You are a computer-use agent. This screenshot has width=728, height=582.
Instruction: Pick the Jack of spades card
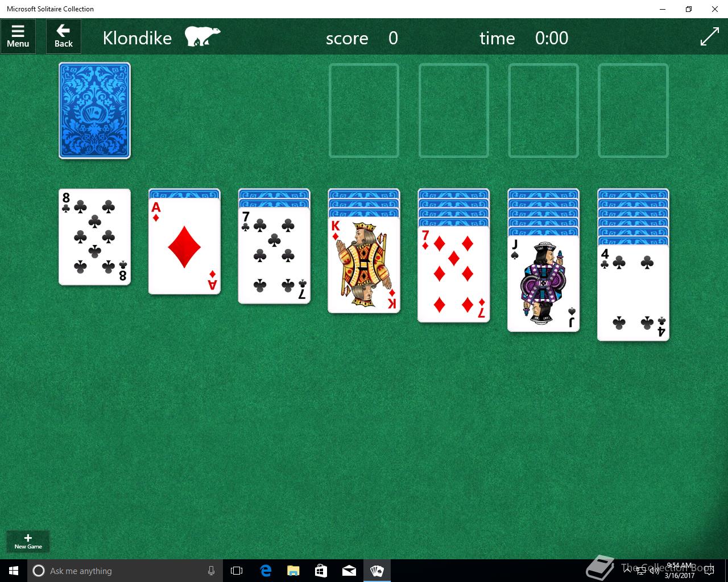544,284
